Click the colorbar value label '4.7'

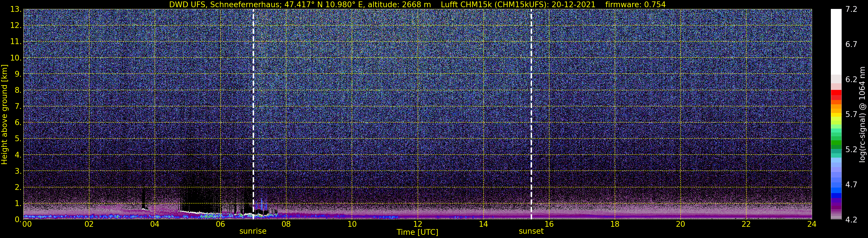click(851, 185)
